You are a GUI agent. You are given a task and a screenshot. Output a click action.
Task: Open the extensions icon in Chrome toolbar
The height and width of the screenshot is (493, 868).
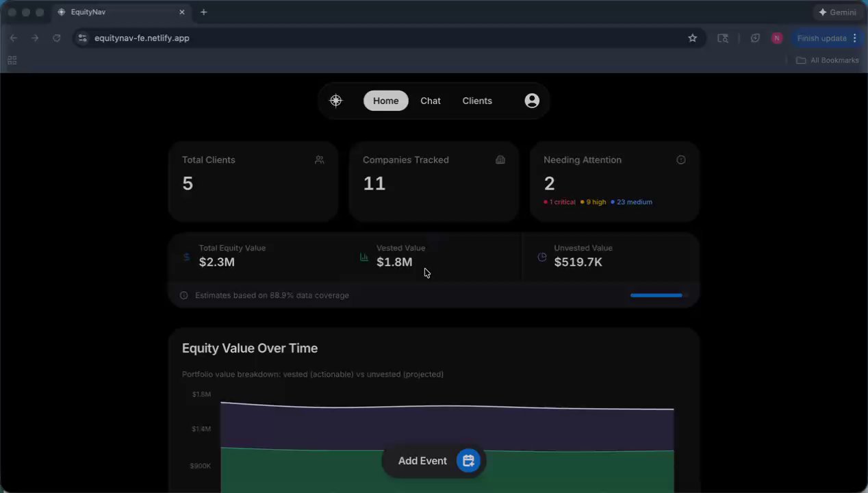click(755, 38)
